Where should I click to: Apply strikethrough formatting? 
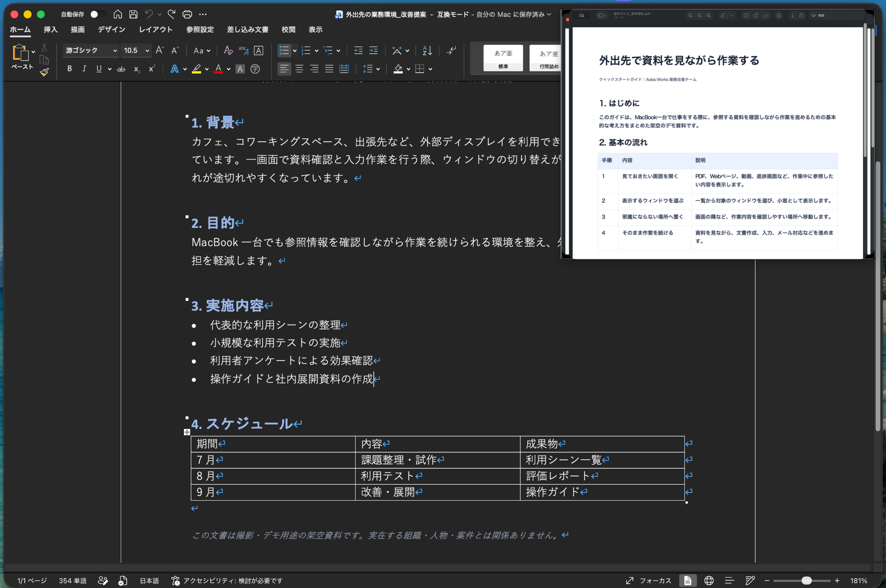[121, 69]
